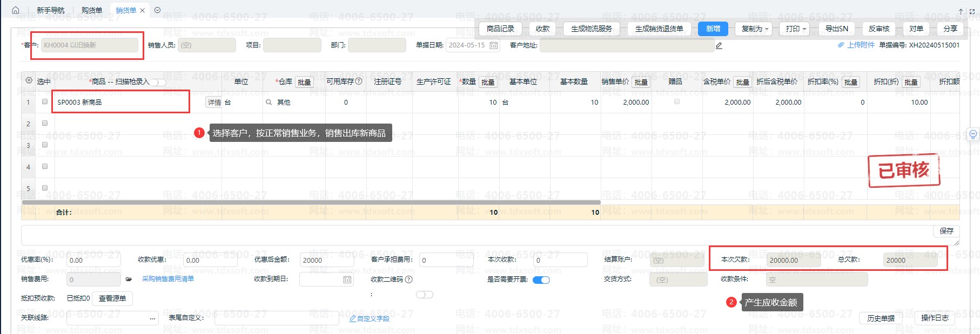Click the help icon next to 可用库存

(x=359, y=81)
